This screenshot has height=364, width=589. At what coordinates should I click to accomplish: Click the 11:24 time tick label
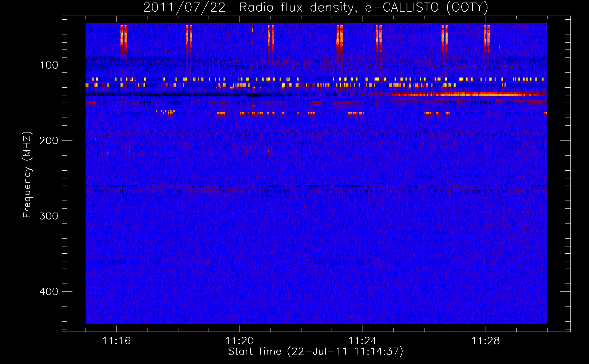pyautogui.click(x=363, y=341)
